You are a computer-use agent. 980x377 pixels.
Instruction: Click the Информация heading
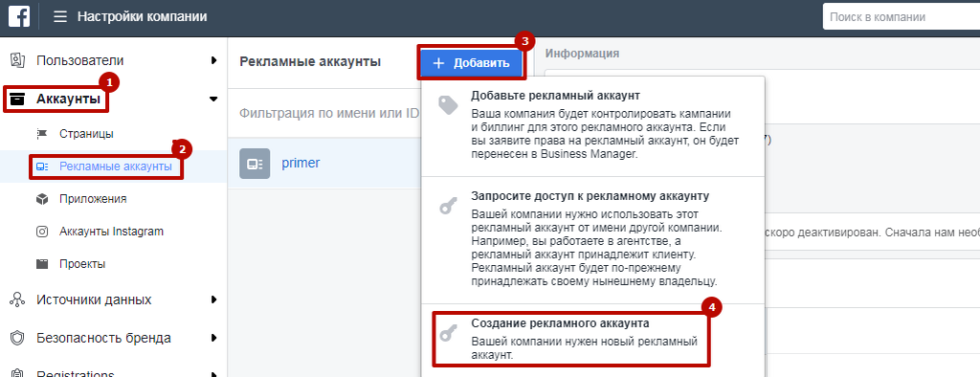point(583,54)
